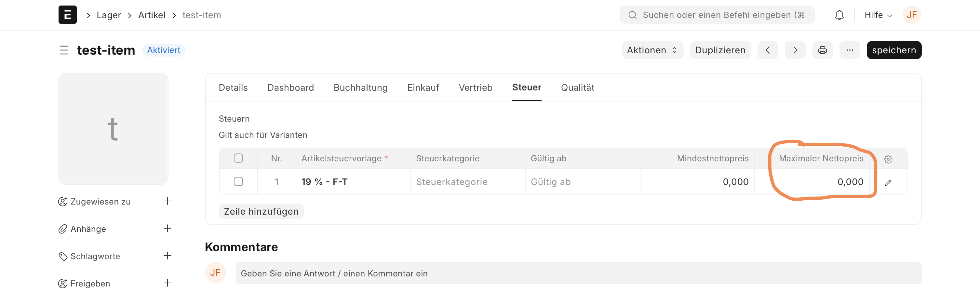Switch to the Vertrieb tab
Viewport: 980px width, 306px height.
[x=475, y=87]
